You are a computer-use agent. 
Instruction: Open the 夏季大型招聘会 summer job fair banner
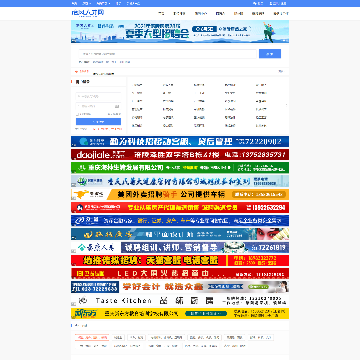(x=180, y=32)
